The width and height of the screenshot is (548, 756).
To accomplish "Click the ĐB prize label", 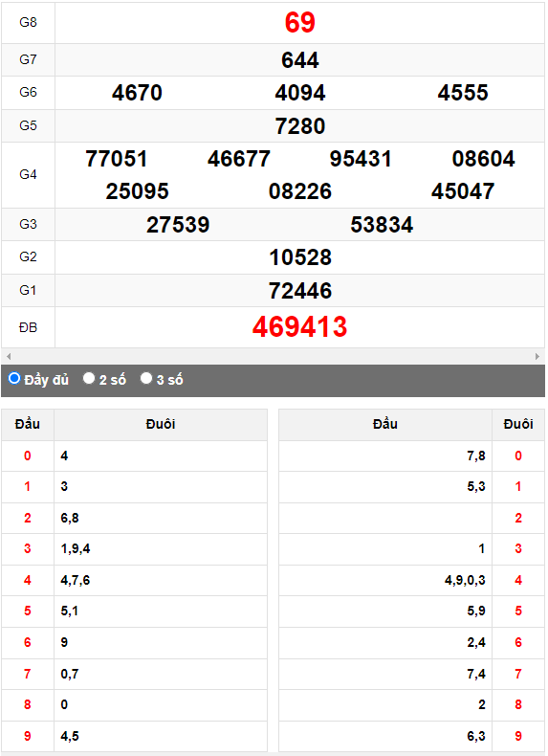I will pyautogui.click(x=28, y=328).
